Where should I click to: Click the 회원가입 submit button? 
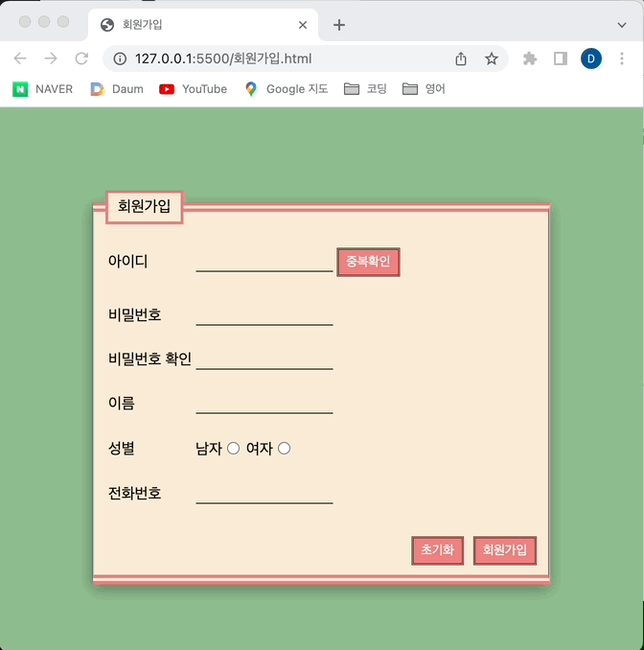click(505, 550)
